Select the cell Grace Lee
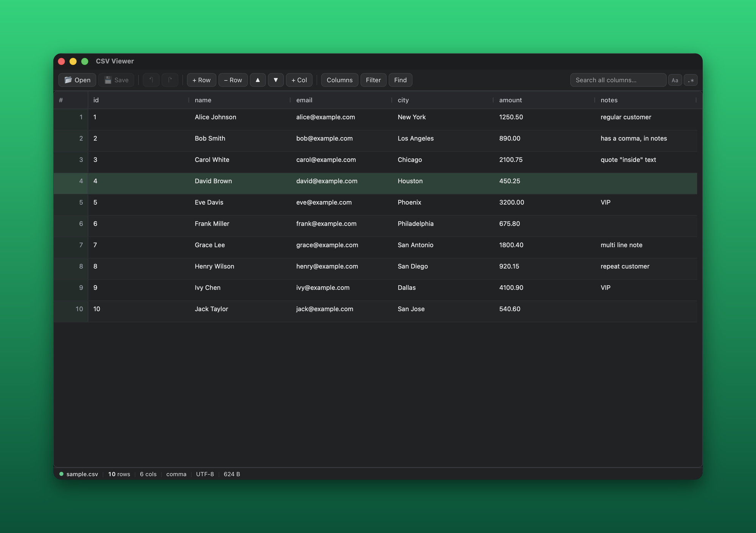 (240, 247)
